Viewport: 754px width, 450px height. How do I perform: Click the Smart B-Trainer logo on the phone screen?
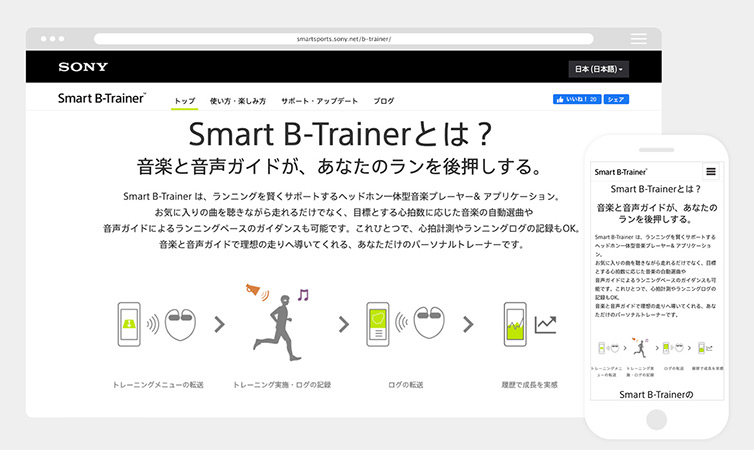pos(621,172)
